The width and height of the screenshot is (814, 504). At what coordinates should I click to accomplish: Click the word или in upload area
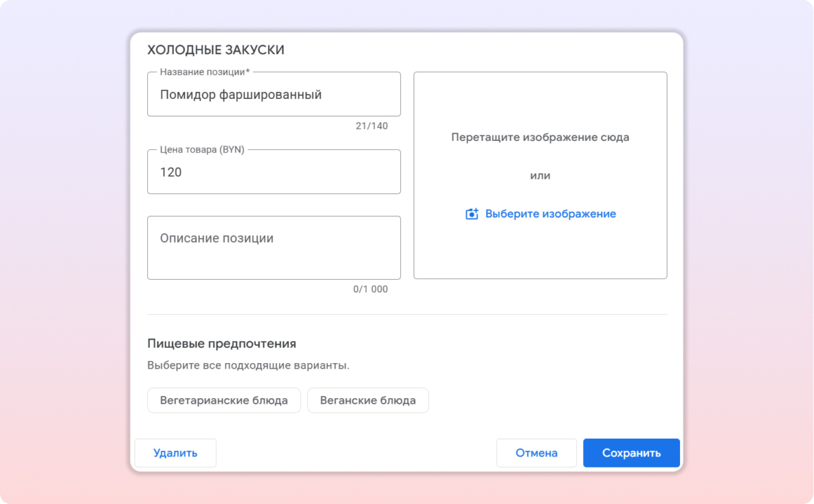[540, 175]
